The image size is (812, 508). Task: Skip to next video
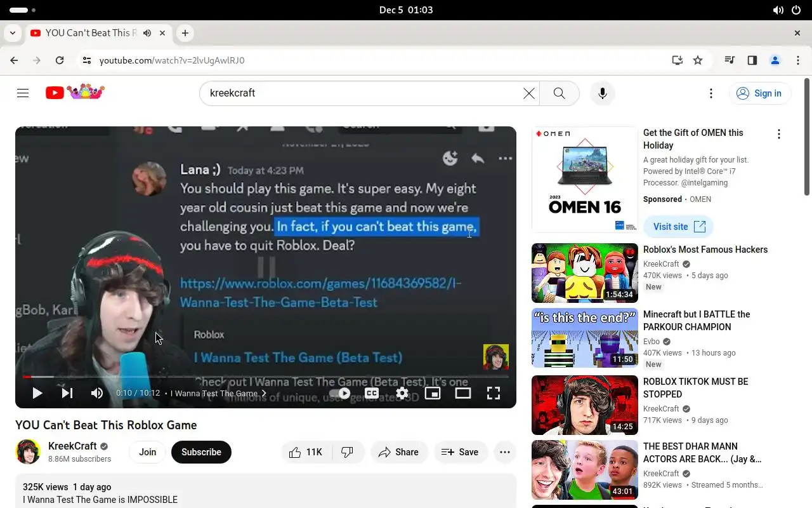67,393
